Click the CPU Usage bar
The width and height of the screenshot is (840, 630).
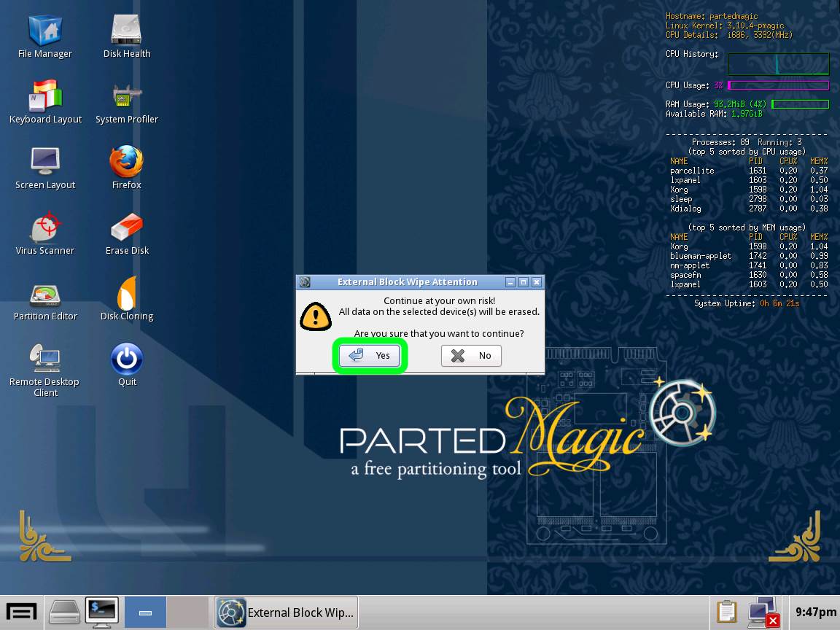pyautogui.click(x=779, y=85)
